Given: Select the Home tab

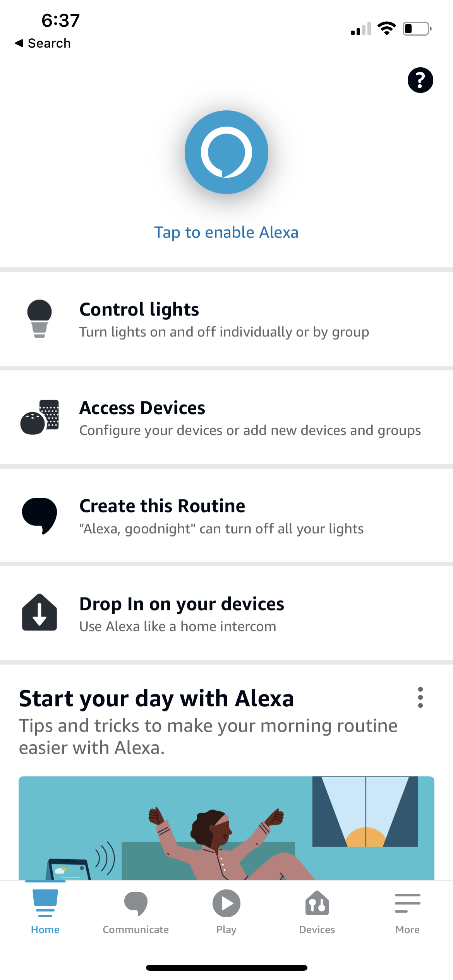Looking at the screenshot, I should coord(45,912).
